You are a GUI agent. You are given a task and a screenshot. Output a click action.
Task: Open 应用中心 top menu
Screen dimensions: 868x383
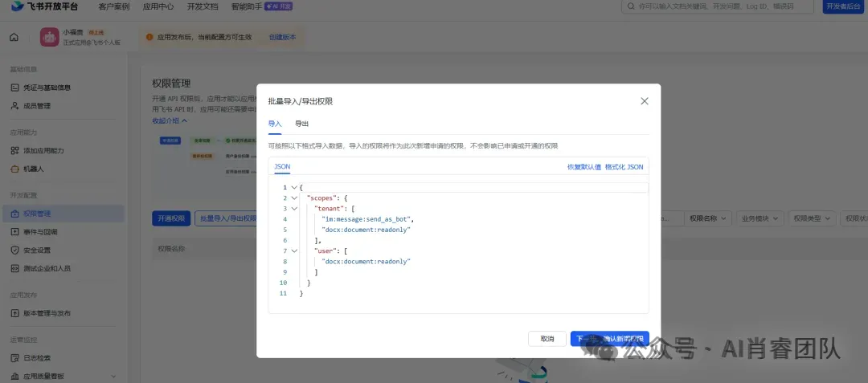[x=158, y=6]
